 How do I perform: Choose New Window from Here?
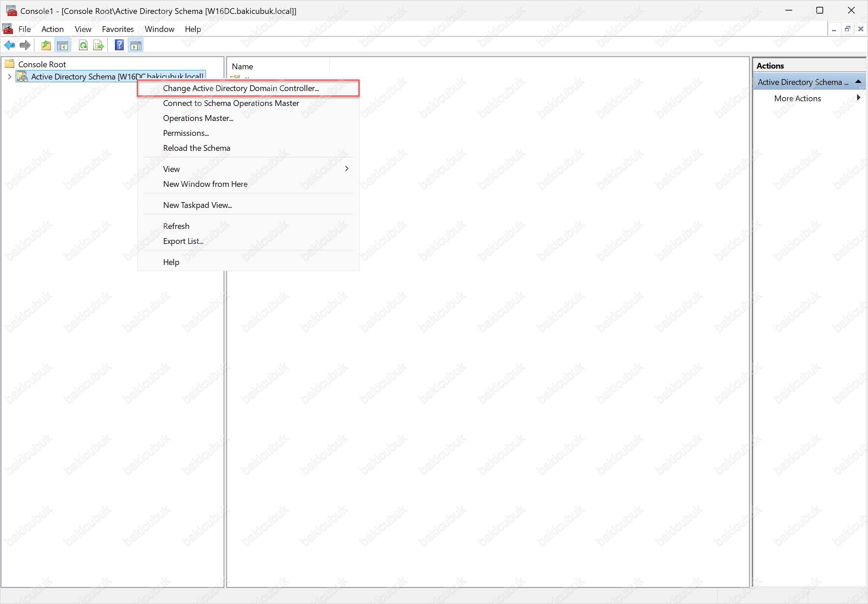point(248,184)
